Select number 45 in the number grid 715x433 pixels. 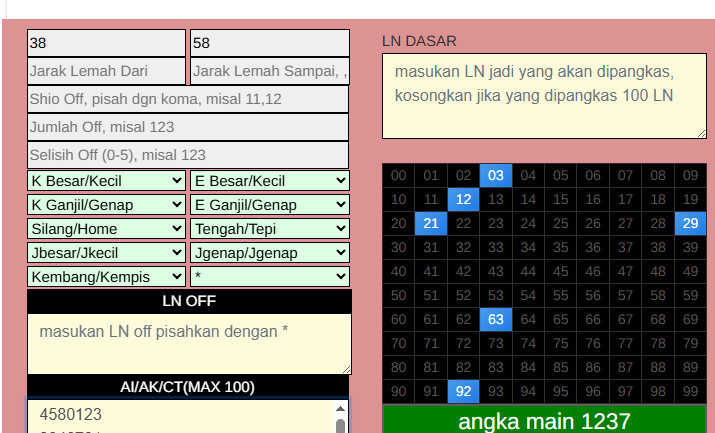click(561, 271)
